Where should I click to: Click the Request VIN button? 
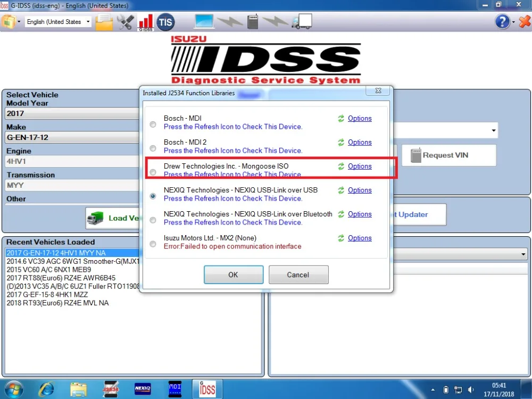click(449, 155)
